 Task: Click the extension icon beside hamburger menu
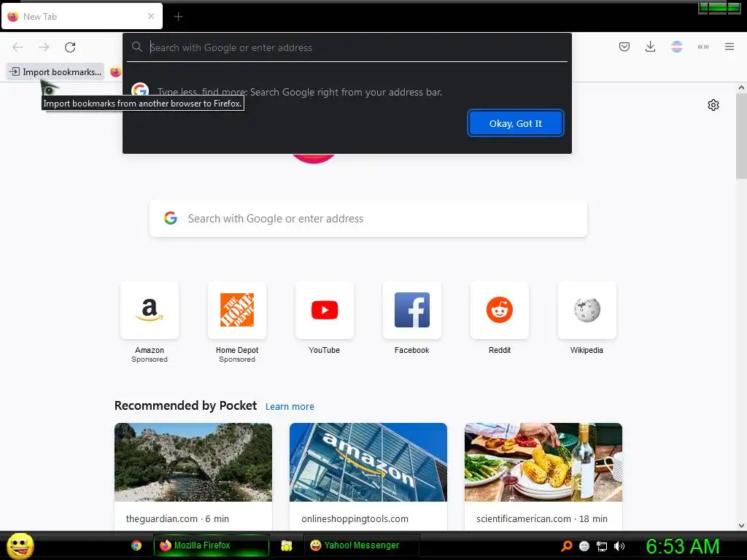703,47
